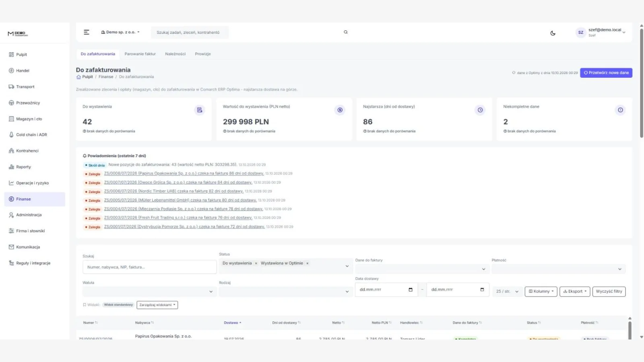This screenshot has height=362, width=644.
Task: Open Reguły i integracje section
Action: (35, 263)
